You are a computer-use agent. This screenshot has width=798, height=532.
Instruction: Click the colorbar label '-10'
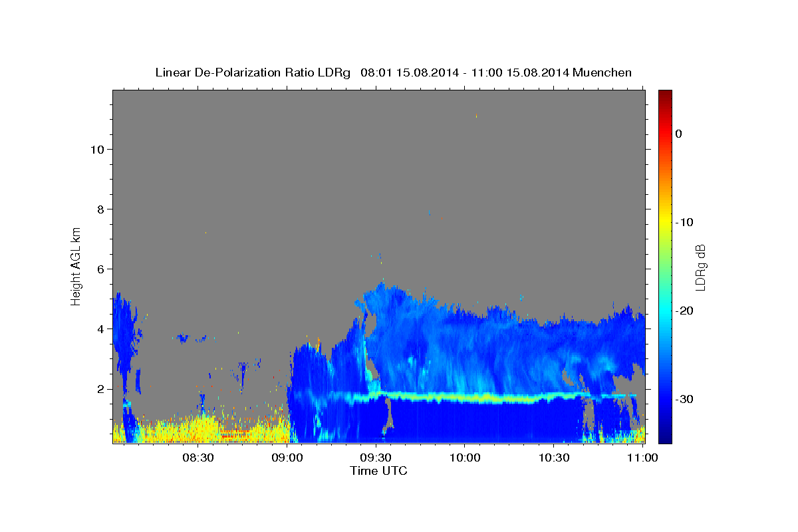(684, 222)
